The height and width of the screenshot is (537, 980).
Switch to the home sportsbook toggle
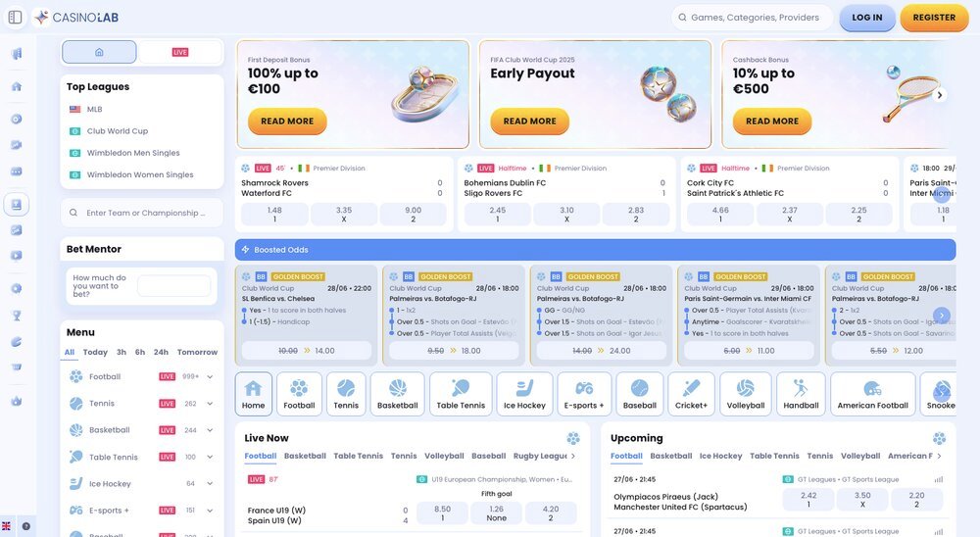99,52
